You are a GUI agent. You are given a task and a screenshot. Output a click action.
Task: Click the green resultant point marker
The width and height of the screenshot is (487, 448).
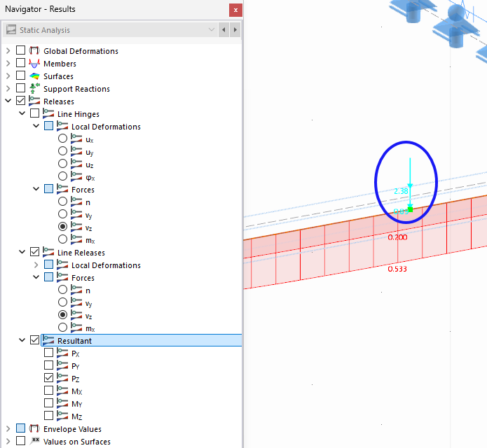pos(411,210)
